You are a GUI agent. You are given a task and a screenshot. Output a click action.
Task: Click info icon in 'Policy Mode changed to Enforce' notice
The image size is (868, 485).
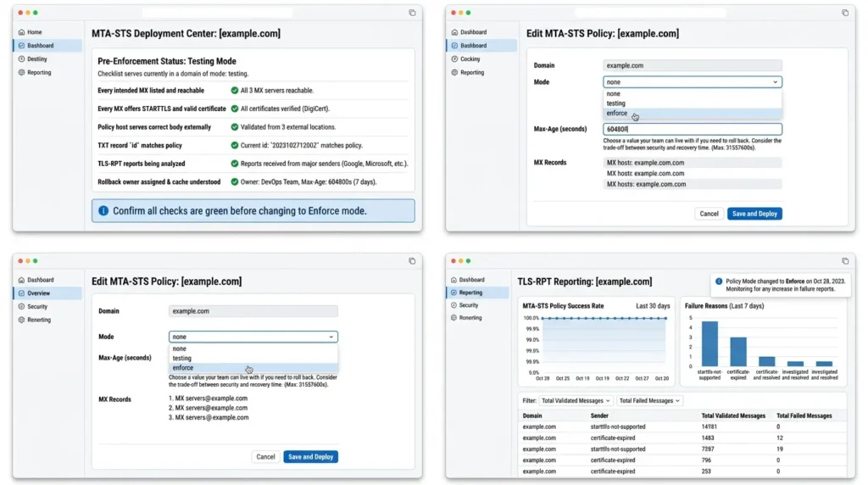click(719, 282)
